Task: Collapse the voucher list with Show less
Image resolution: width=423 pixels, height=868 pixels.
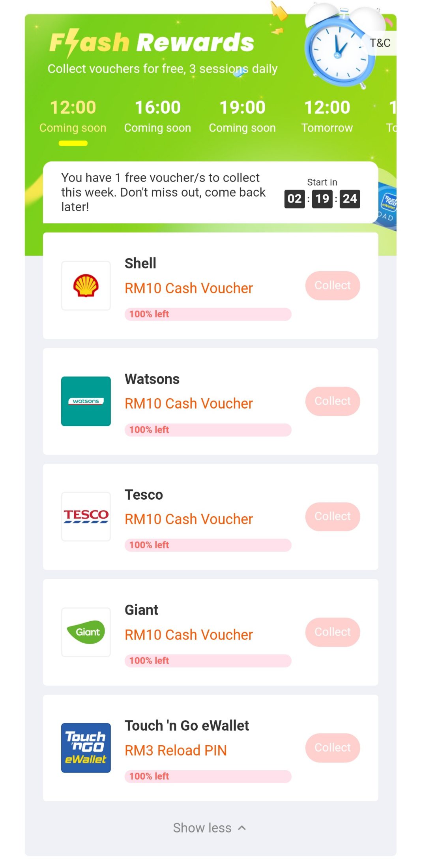Action: (x=202, y=828)
